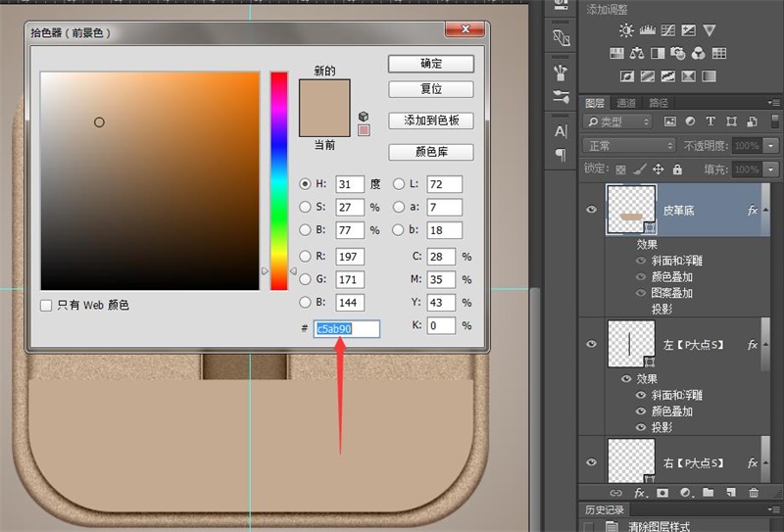Add a Color Lookup adjustment

click(x=719, y=53)
